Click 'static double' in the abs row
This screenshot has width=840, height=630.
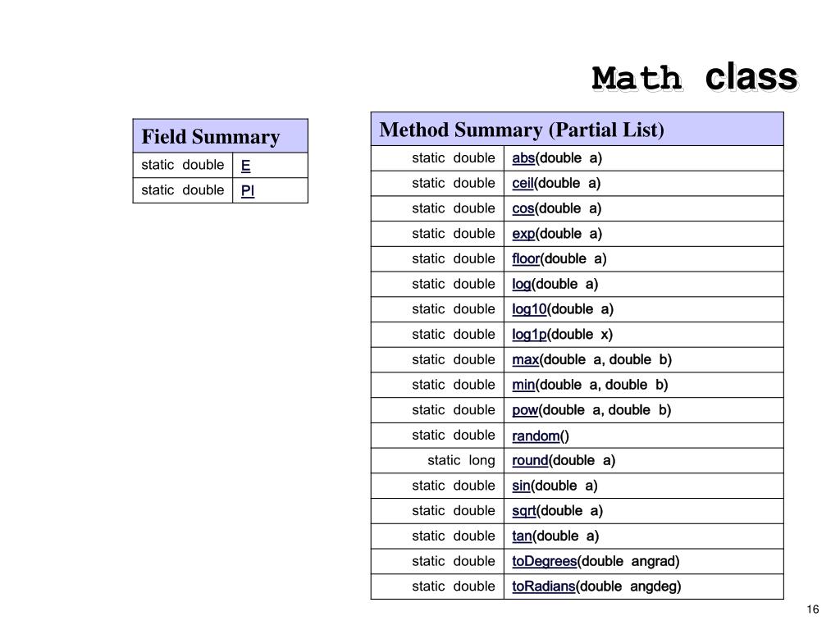[454, 158]
